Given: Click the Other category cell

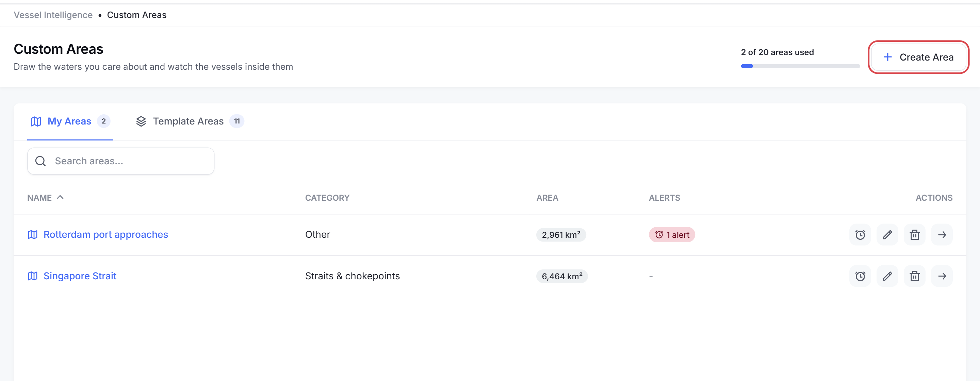Looking at the screenshot, I should (x=318, y=235).
